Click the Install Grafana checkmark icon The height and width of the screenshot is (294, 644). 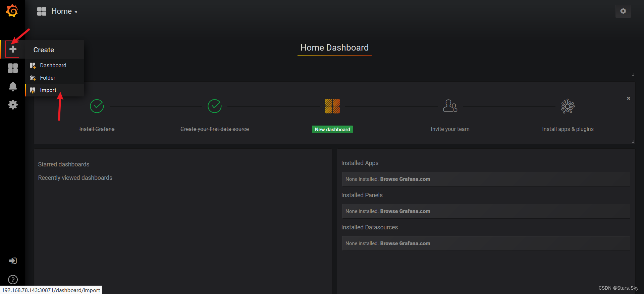click(x=97, y=106)
